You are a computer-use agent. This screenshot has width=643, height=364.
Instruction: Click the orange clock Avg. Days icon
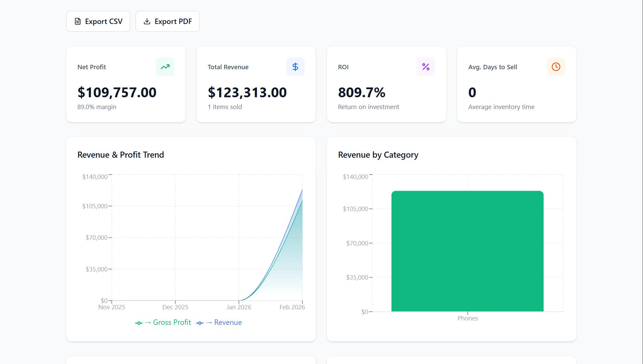556,67
